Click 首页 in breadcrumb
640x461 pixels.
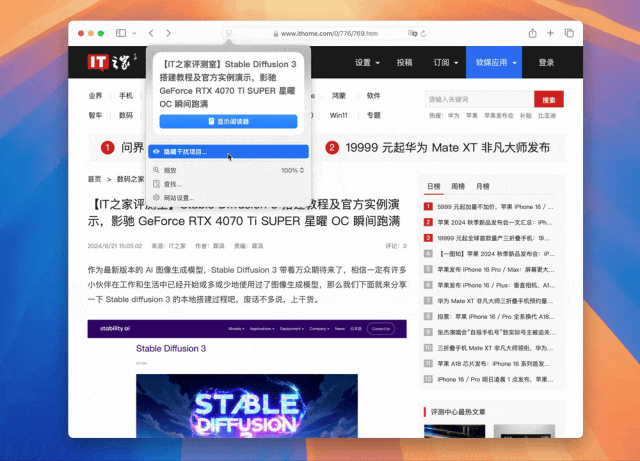click(x=94, y=179)
